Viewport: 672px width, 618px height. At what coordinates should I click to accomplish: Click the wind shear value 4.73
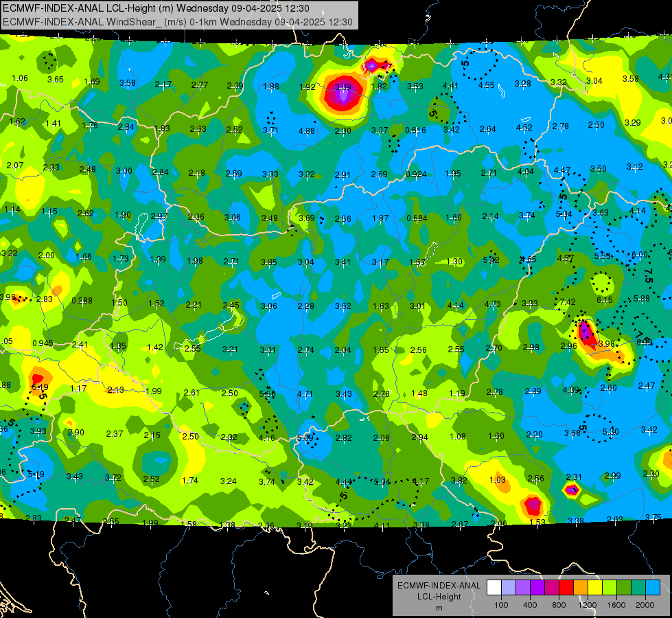(x=492, y=304)
